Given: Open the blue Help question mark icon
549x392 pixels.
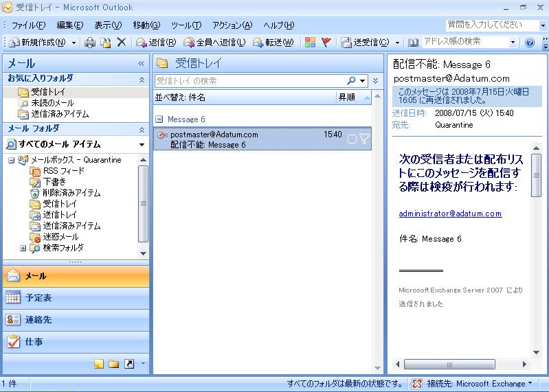Looking at the screenshot, I should click(x=530, y=43).
